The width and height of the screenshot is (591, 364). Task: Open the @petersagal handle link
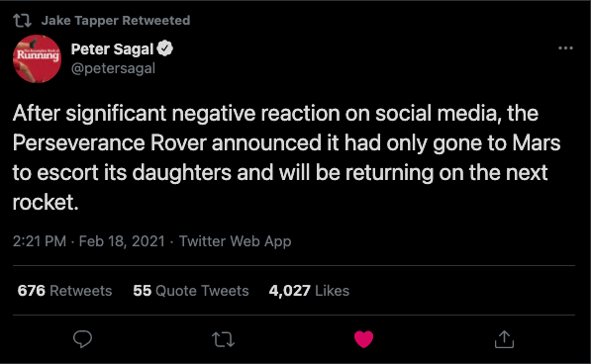click(x=113, y=68)
